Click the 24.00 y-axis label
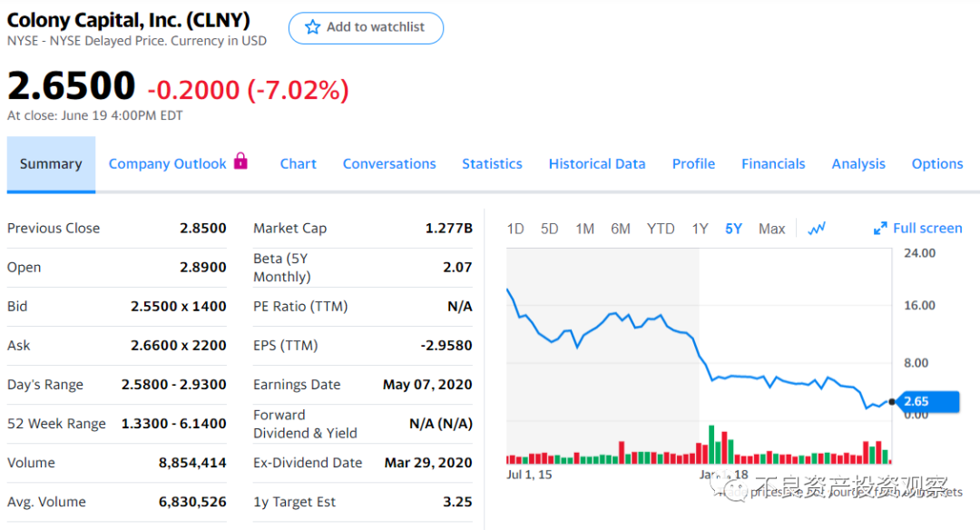Image resolution: width=980 pixels, height=530 pixels. click(x=919, y=253)
